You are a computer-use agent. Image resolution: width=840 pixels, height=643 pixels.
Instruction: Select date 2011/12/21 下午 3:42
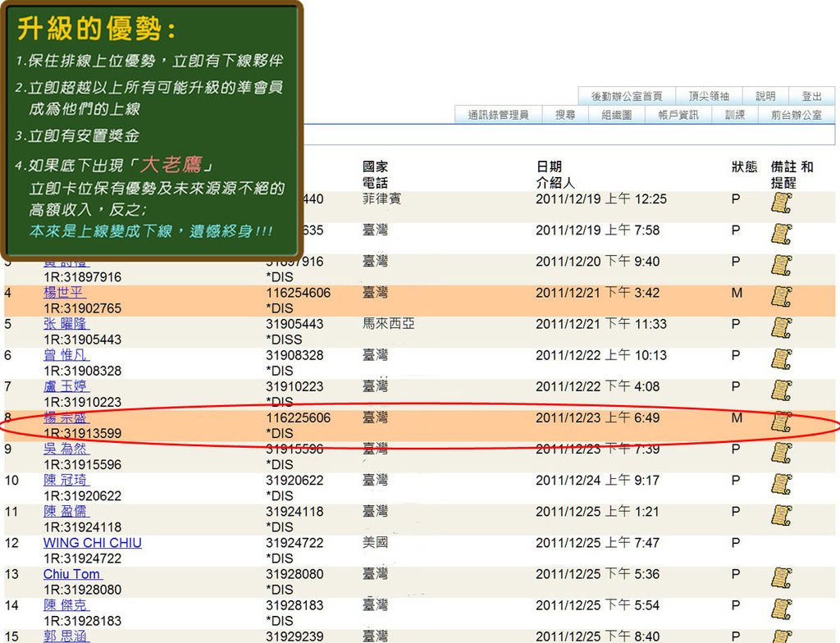point(597,293)
